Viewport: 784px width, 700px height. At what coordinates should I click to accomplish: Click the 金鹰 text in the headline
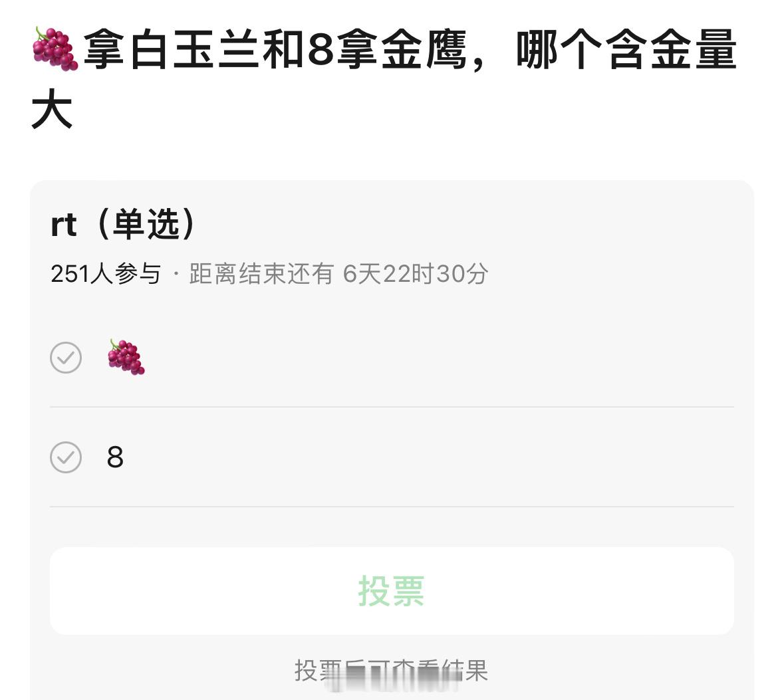(x=425, y=49)
